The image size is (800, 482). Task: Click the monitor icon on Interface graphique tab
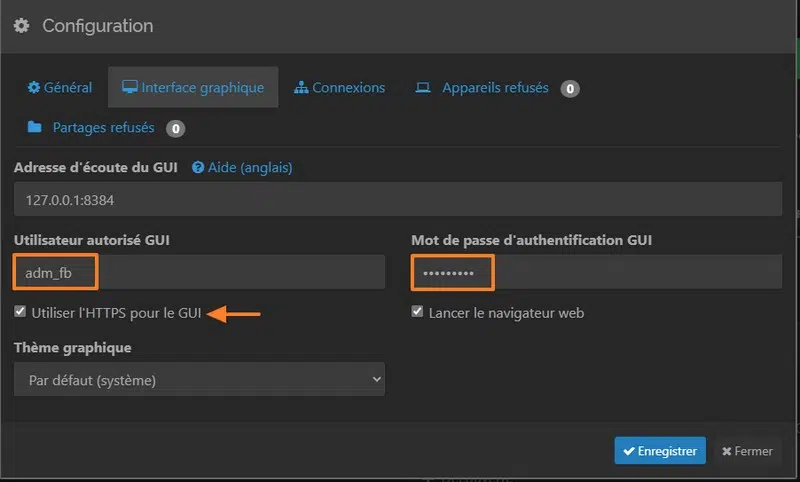(x=130, y=88)
